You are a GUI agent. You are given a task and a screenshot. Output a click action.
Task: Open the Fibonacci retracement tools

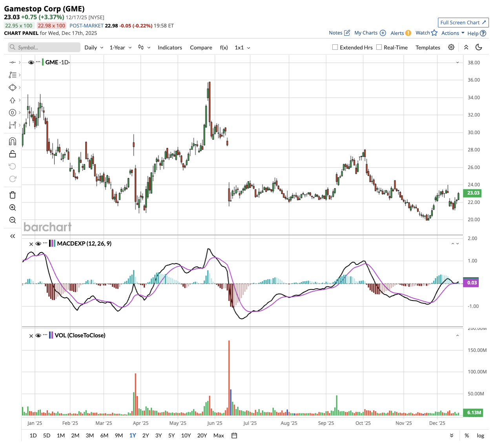coord(13,75)
